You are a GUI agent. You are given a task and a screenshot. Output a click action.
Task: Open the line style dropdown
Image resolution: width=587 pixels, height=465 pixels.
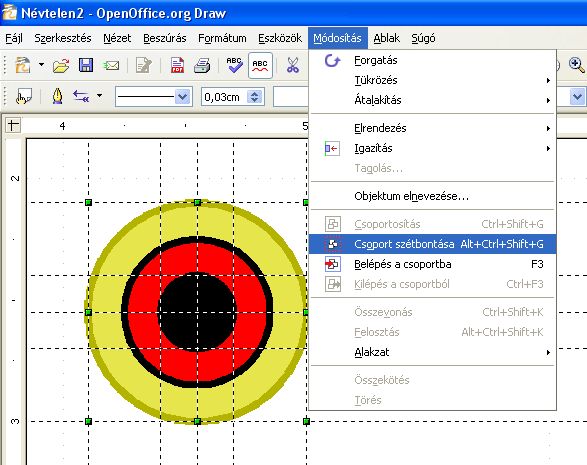(x=153, y=97)
